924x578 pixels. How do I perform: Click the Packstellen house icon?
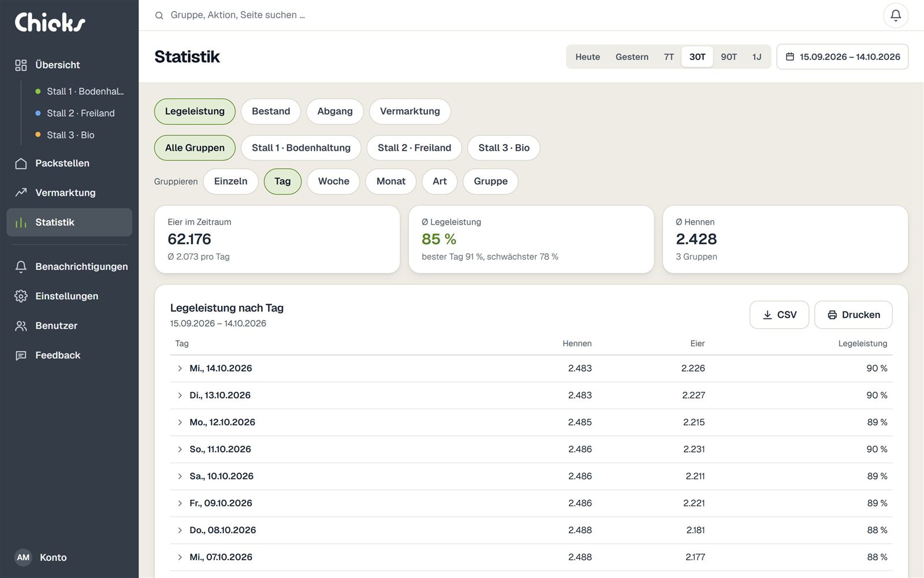pyautogui.click(x=21, y=164)
